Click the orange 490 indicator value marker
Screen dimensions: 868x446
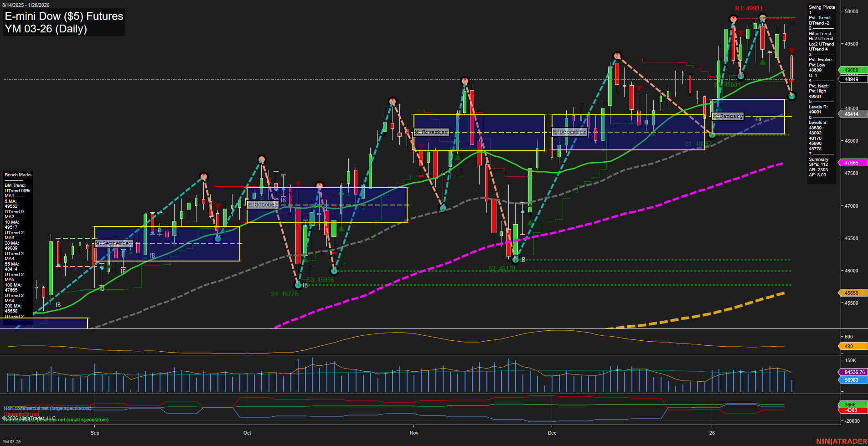click(x=851, y=346)
